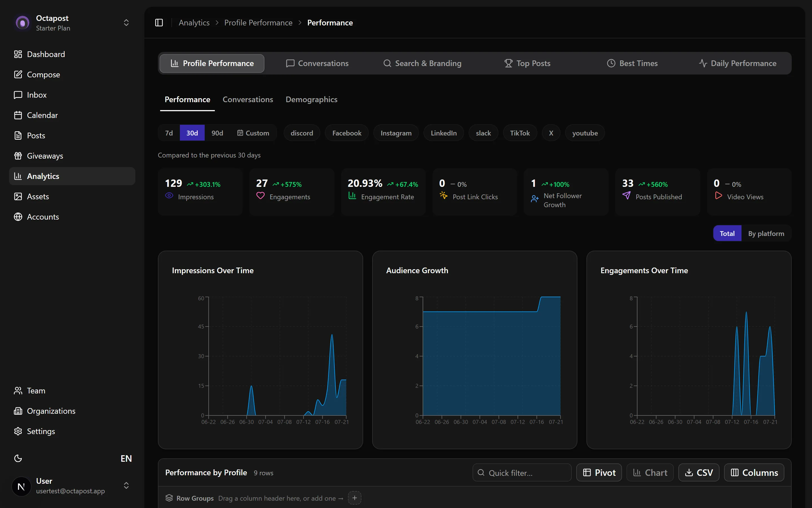
Task: Switch charts to Total view
Action: (x=727, y=233)
